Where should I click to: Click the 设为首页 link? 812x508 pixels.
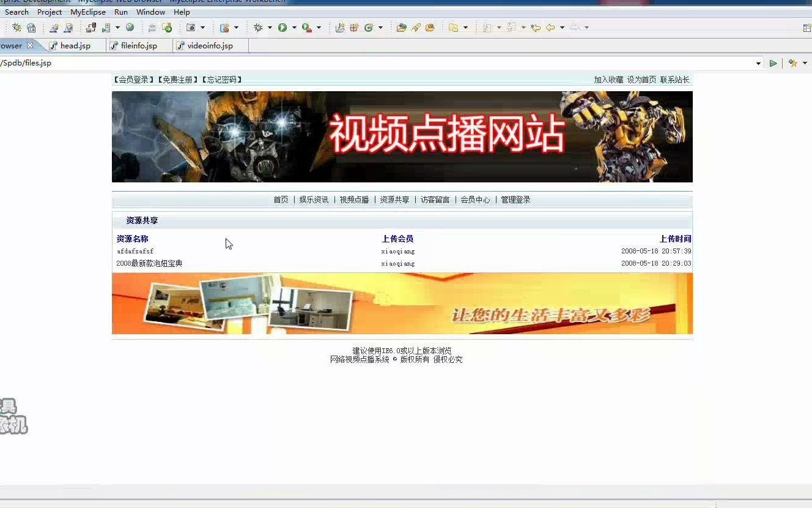(641, 80)
